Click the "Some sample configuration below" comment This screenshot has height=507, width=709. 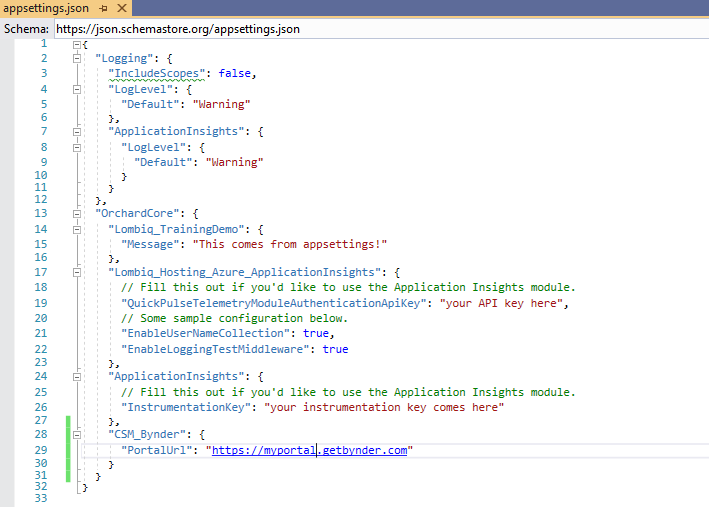coord(234,318)
